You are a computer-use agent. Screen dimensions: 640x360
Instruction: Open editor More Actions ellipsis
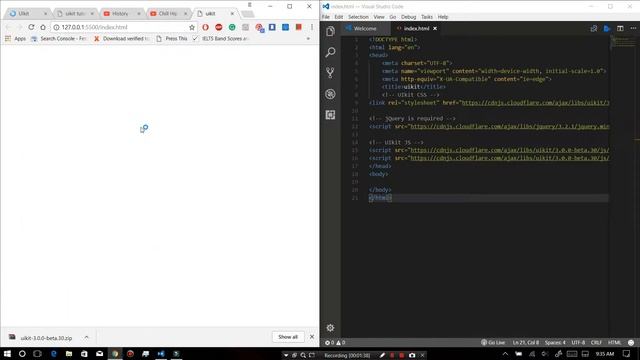pyautogui.click(x=633, y=28)
